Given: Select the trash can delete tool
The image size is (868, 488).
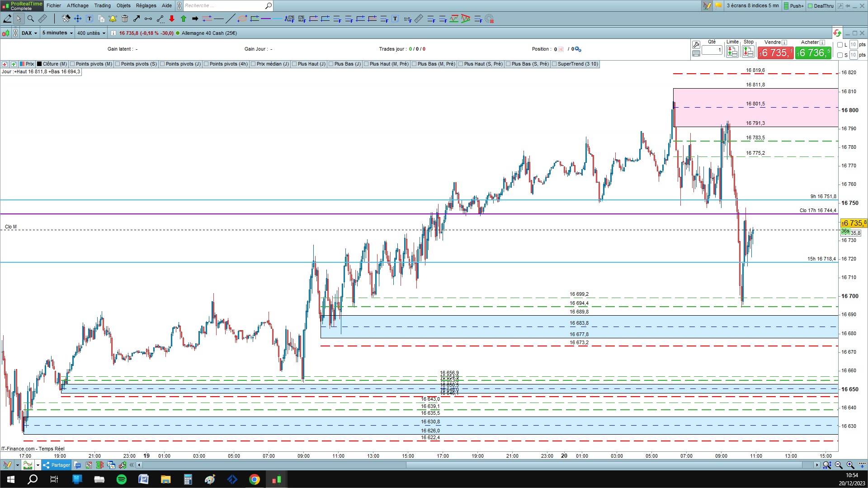Looking at the screenshot, I should pos(125,19).
